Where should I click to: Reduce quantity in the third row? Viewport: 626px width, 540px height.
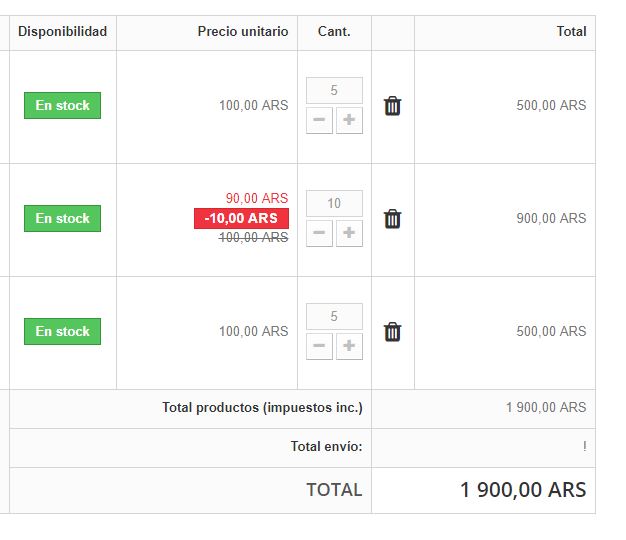click(x=320, y=347)
